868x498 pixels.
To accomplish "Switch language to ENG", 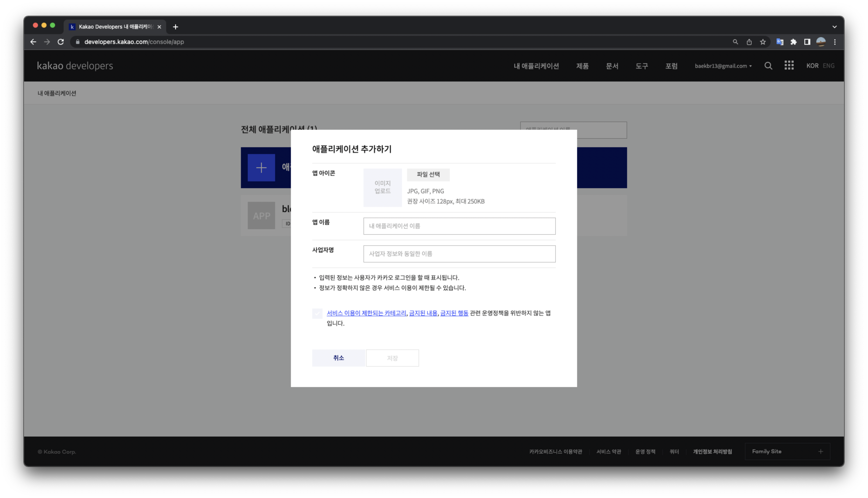I will tap(828, 66).
